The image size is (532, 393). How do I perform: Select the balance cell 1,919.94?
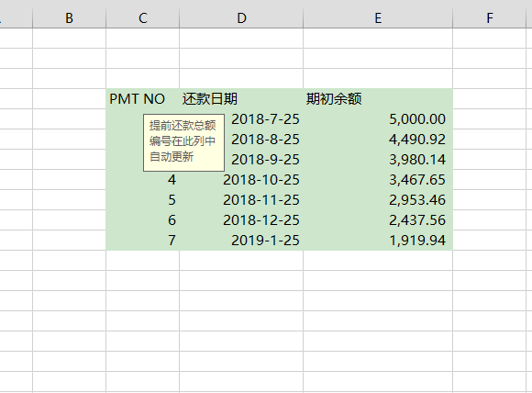point(378,241)
